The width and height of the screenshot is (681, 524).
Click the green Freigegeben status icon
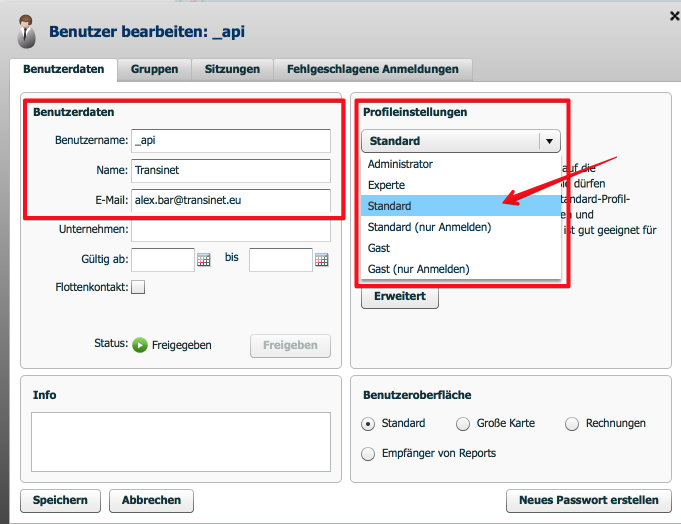tap(140, 345)
